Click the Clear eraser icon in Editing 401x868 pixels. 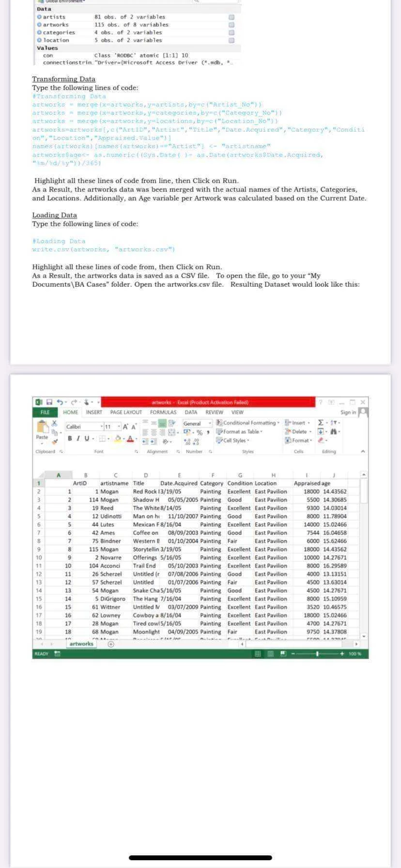click(322, 440)
